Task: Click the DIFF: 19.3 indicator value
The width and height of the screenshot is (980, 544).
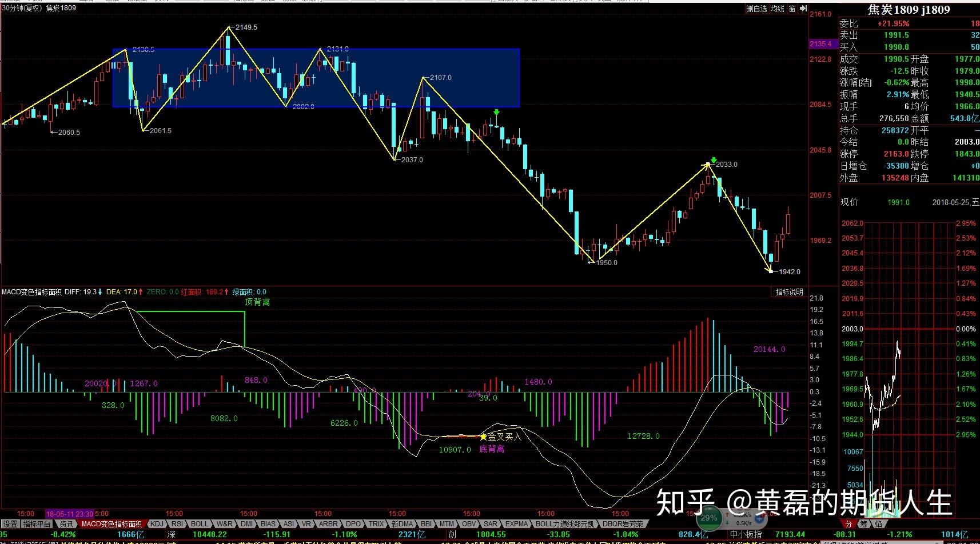Action: (x=81, y=292)
